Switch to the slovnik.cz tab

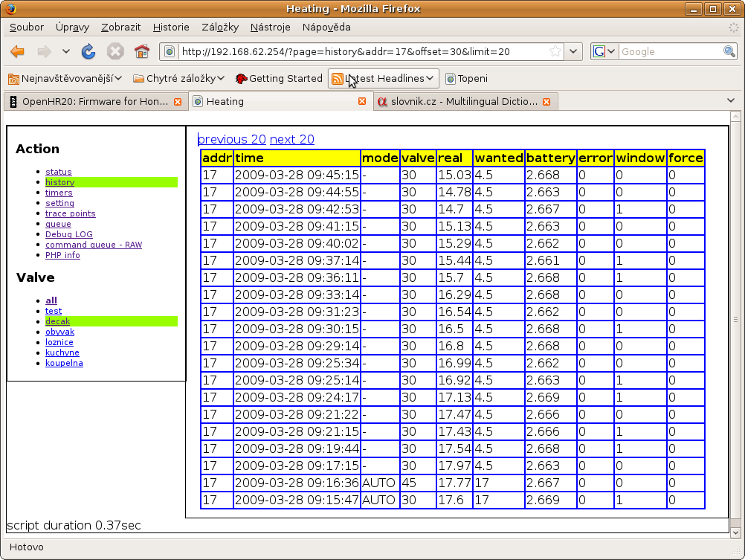click(x=461, y=102)
